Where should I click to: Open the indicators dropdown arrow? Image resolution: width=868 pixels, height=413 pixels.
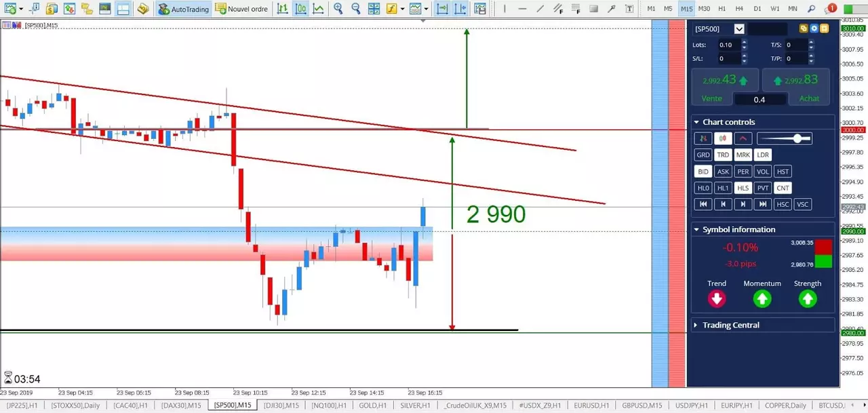pyautogui.click(x=402, y=9)
